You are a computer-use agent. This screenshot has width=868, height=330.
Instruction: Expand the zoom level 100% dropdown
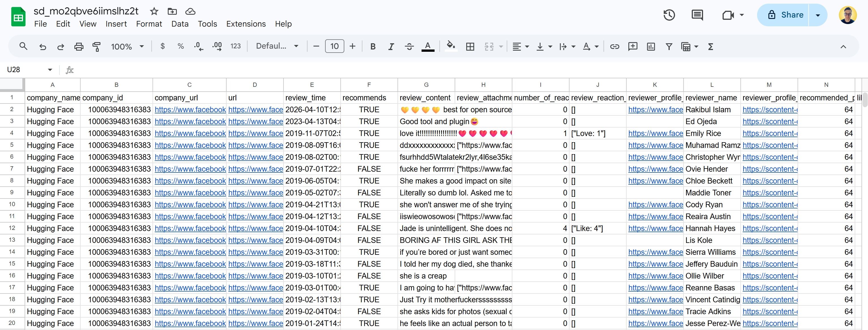[x=127, y=46]
